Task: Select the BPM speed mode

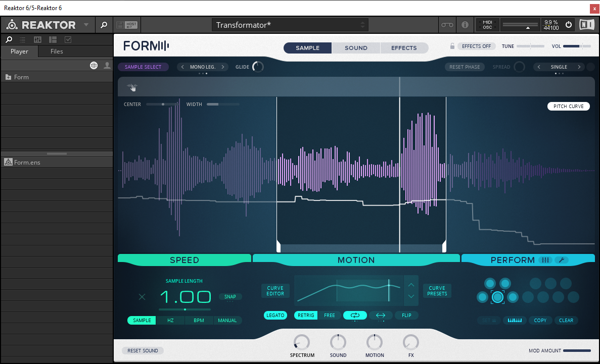Action: [x=199, y=320]
